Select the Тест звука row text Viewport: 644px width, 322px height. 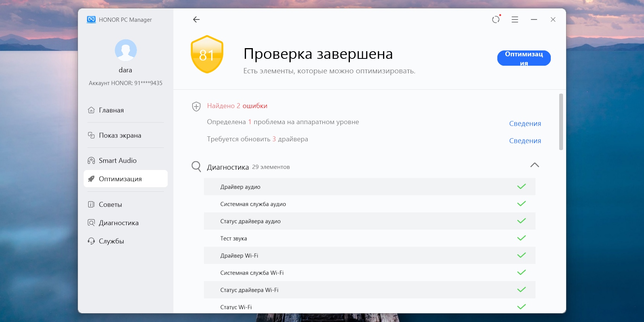click(x=234, y=238)
